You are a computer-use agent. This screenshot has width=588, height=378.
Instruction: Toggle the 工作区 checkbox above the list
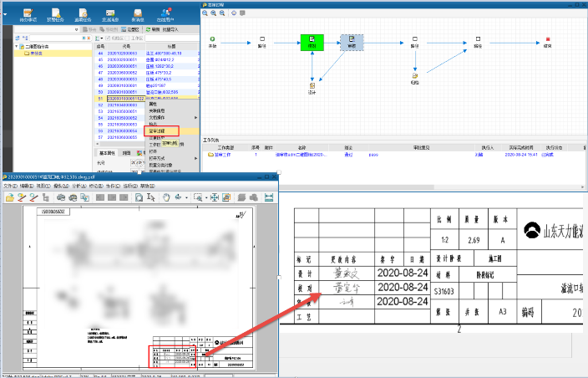click(128, 38)
